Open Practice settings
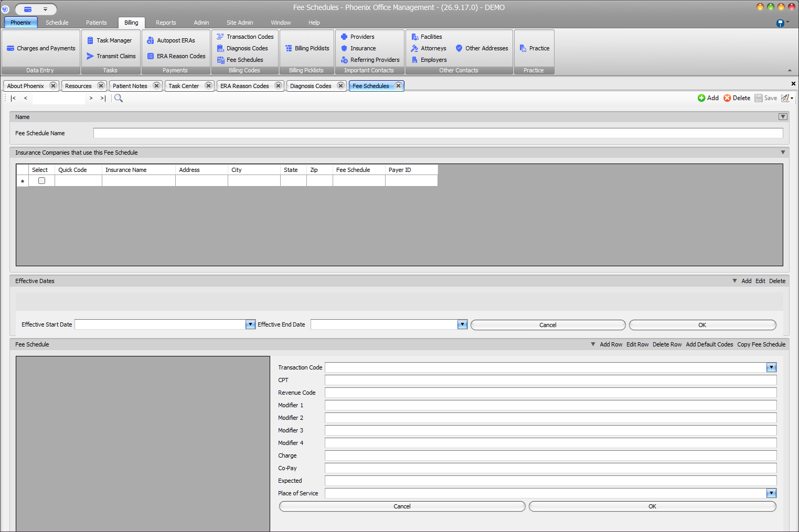Image resolution: width=799 pixels, height=532 pixels. coord(534,48)
